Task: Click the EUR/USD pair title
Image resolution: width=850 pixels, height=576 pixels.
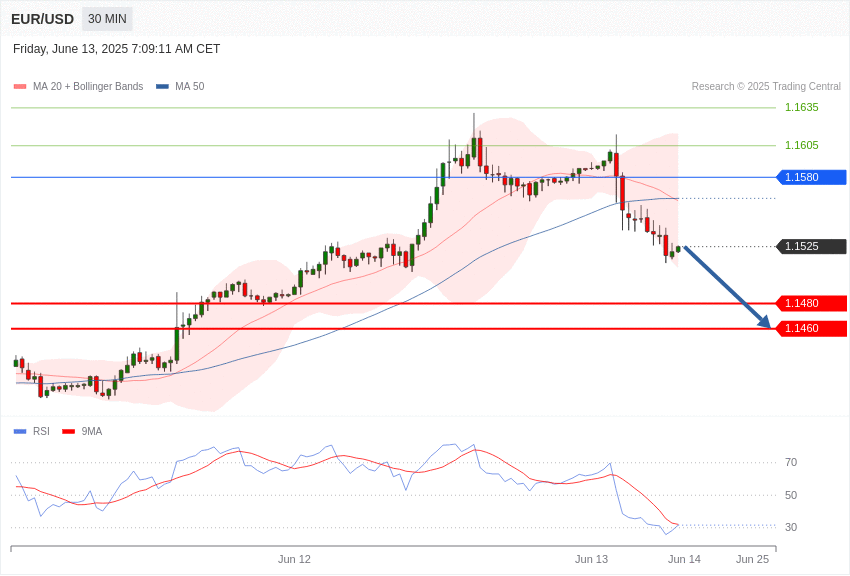Action: [42, 19]
